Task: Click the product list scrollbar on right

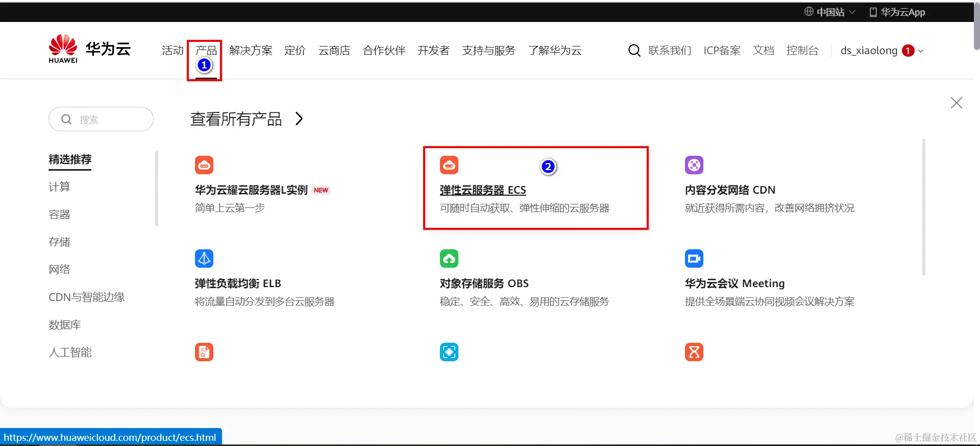Action: point(924,207)
